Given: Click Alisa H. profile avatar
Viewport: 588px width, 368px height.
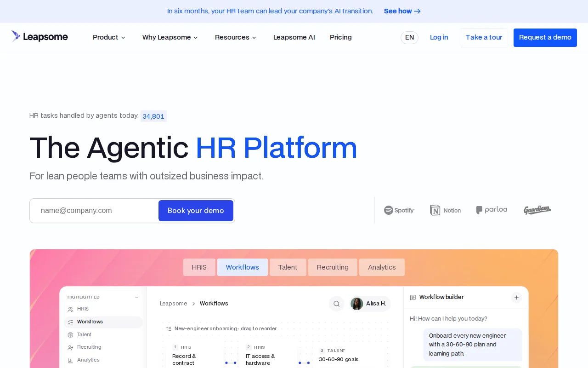Looking at the screenshot, I should (357, 304).
